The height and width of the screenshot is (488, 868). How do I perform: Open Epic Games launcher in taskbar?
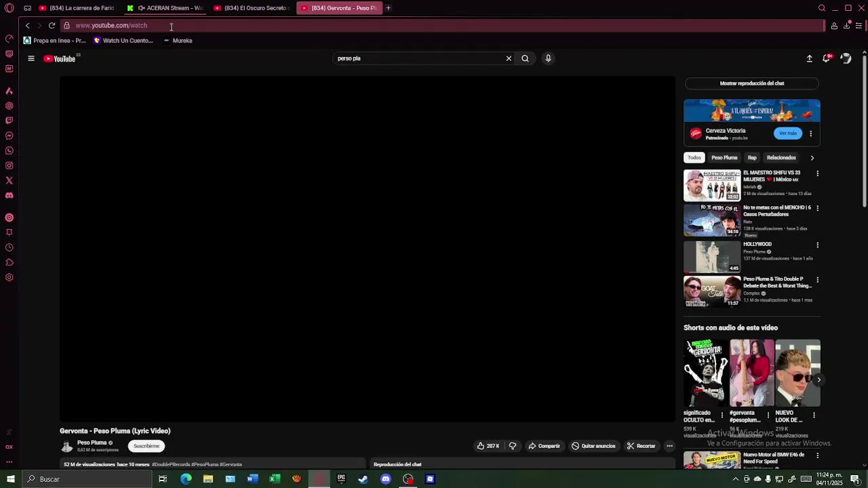341,479
